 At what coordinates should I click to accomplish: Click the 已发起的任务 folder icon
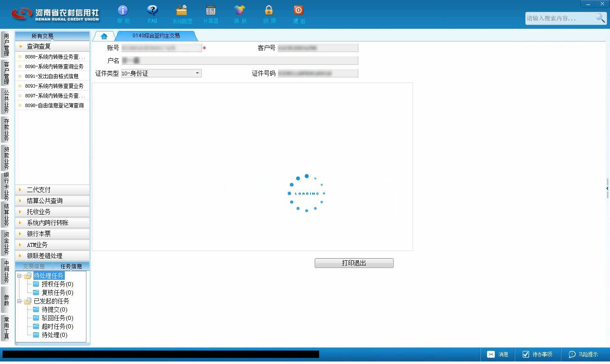(x=28, y=301)
